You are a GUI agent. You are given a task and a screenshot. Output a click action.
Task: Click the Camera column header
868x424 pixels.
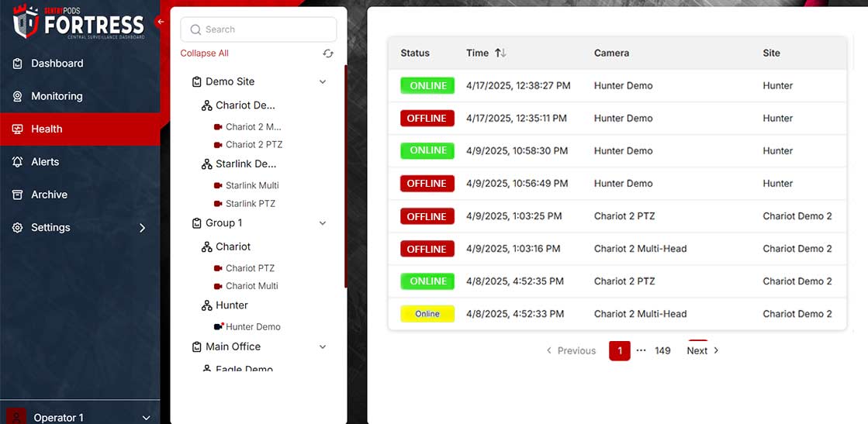pyautogui.click(x=611, y=53)
